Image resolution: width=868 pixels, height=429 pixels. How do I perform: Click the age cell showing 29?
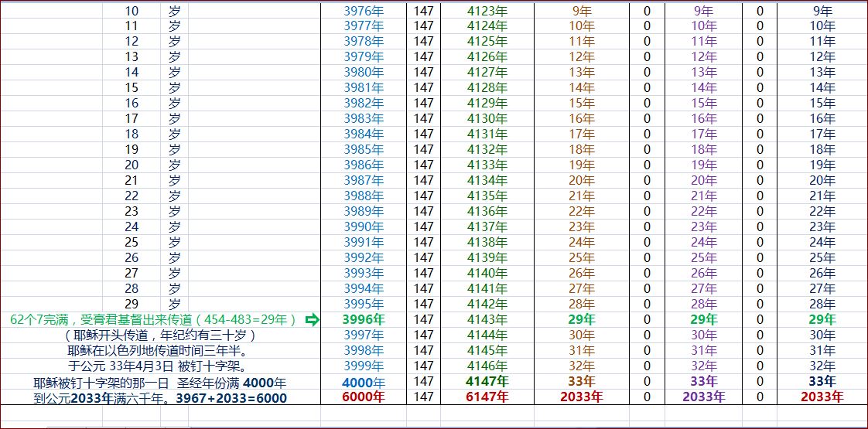point(132,305)
